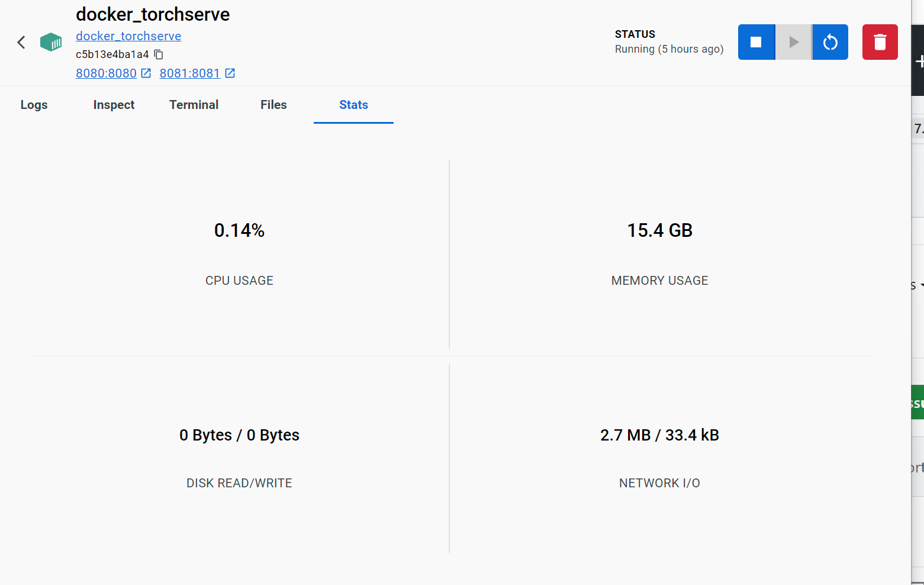Screen dimensions: 924x585
Task: Switch to the Terminal tab
Action: click(x=194, y=105)
